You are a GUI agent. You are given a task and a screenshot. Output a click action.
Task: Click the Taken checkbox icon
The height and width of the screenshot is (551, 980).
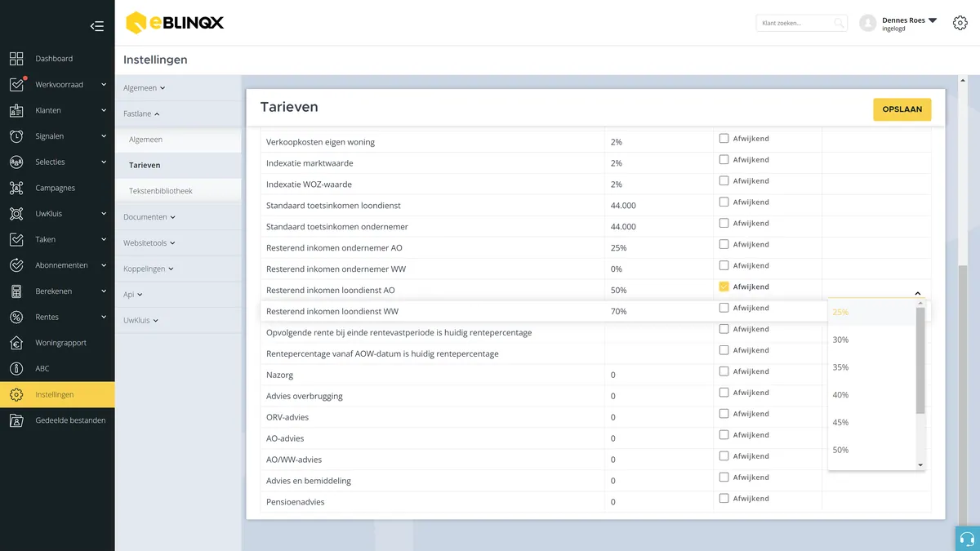pos(16,239)
